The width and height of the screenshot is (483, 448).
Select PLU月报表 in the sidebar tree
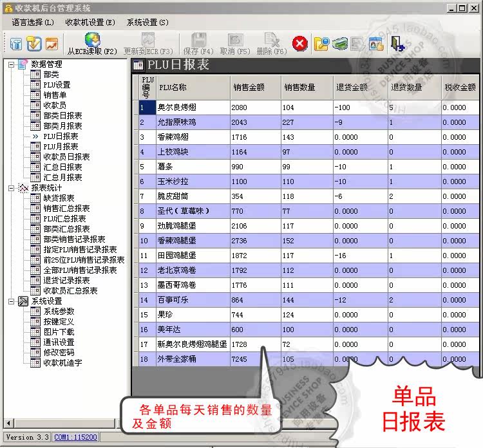point(61,147)
